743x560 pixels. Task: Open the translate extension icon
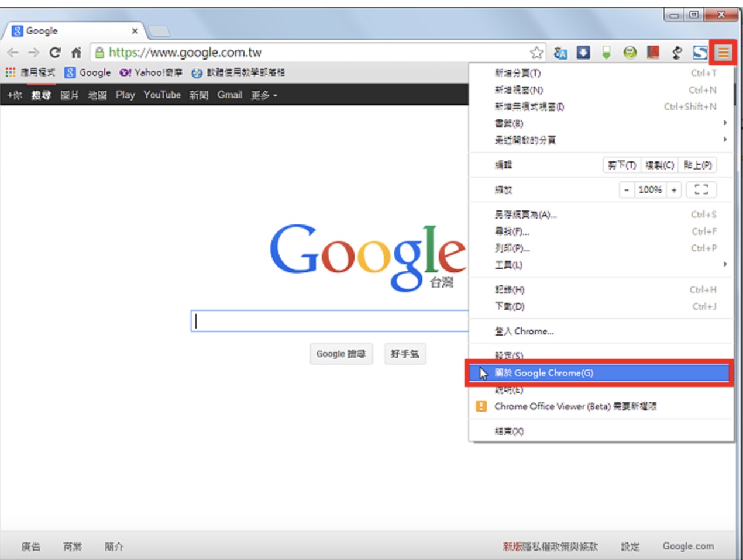560,53
